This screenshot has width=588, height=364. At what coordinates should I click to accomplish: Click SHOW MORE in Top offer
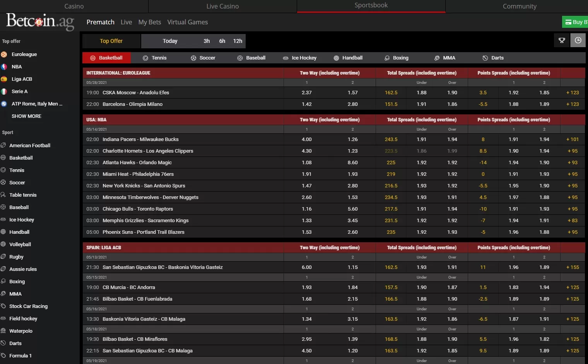point(26,116)
